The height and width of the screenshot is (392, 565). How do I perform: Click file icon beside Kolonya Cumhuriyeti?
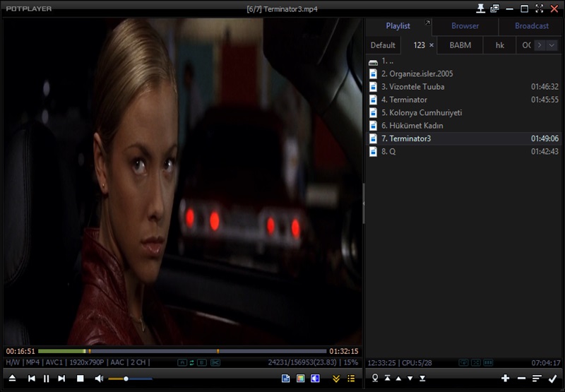[x=374, y=113]
